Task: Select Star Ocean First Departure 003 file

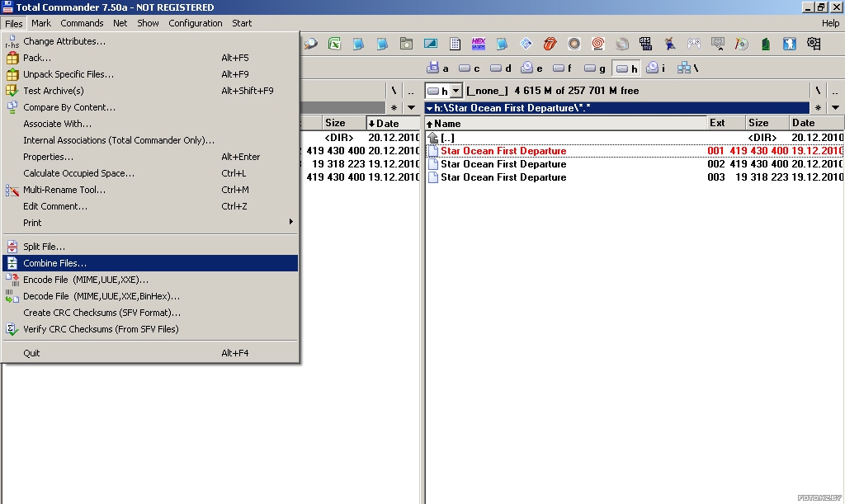Action: tap(635, 177)
